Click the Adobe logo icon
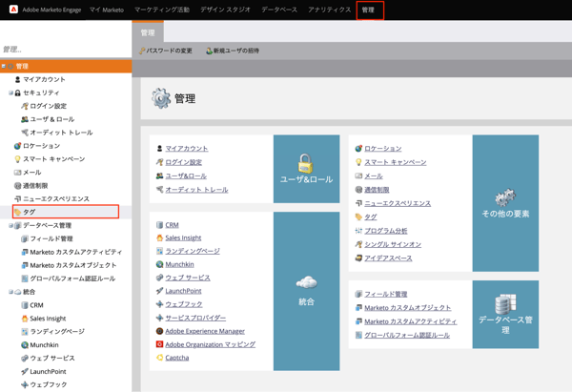The height and width of the screenshot is (392, 572). tap(13, 10)
